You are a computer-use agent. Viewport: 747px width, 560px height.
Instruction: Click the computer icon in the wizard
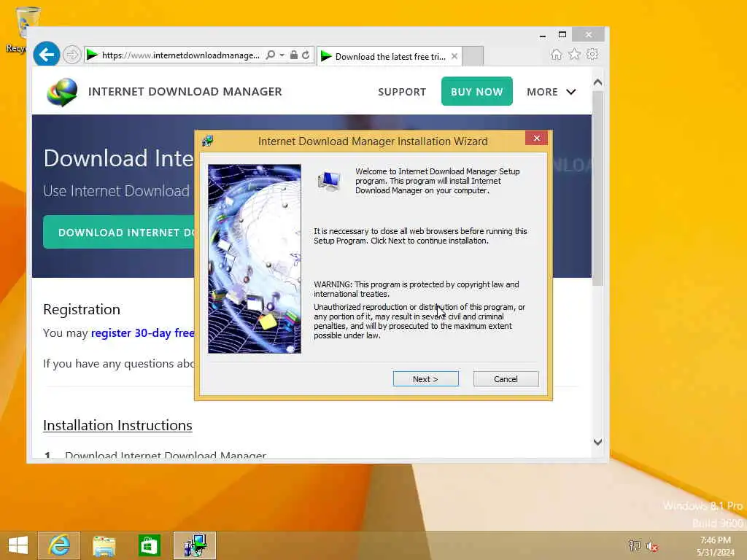tap(329, 181)
